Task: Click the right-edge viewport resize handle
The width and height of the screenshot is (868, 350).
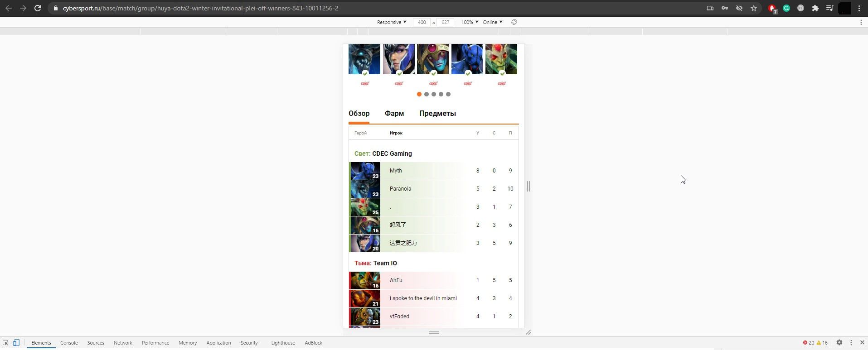Action: [x=528, y=186]
